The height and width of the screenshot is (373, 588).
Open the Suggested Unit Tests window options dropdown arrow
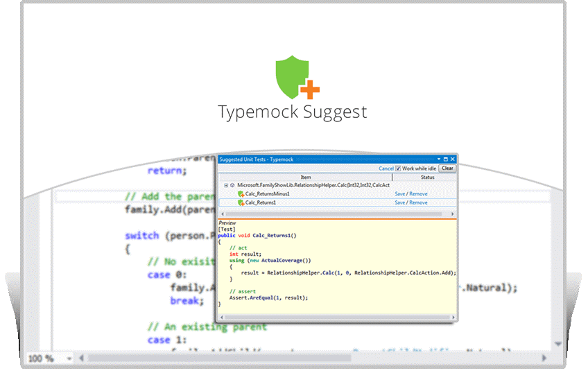point(439,159)
